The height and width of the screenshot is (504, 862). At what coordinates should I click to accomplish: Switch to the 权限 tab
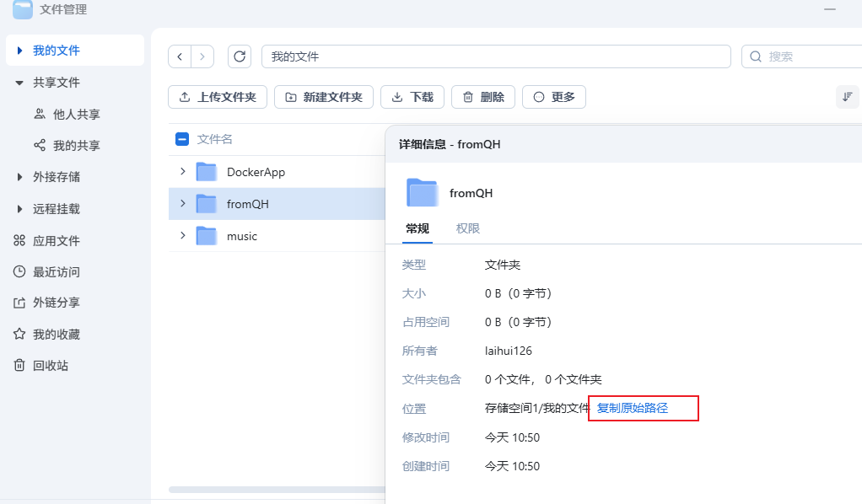point(468,228)
